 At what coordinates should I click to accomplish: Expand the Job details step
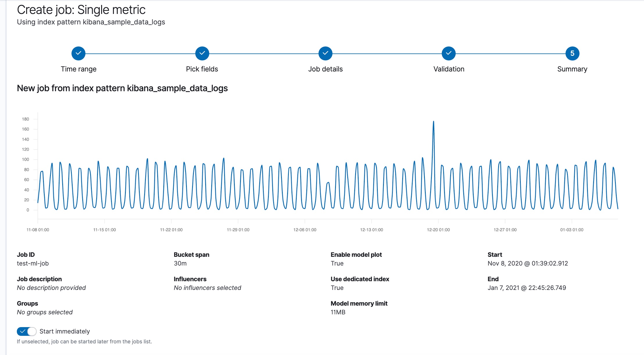[325, 69]
